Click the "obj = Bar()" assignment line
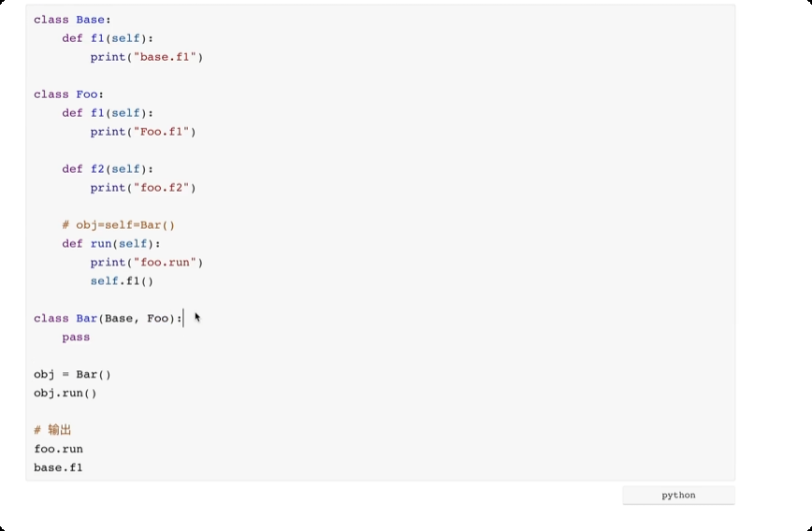Screen dimensions: 812x531 [x=72, y=375]
